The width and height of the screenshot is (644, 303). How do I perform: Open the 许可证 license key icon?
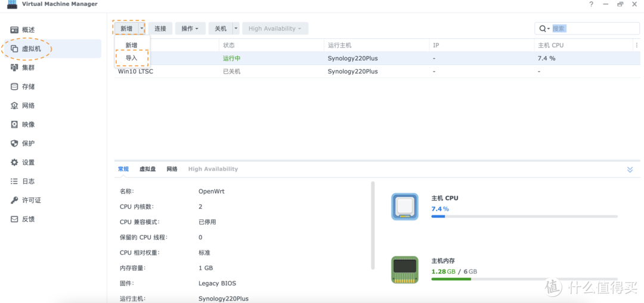[x=14, y=200]
